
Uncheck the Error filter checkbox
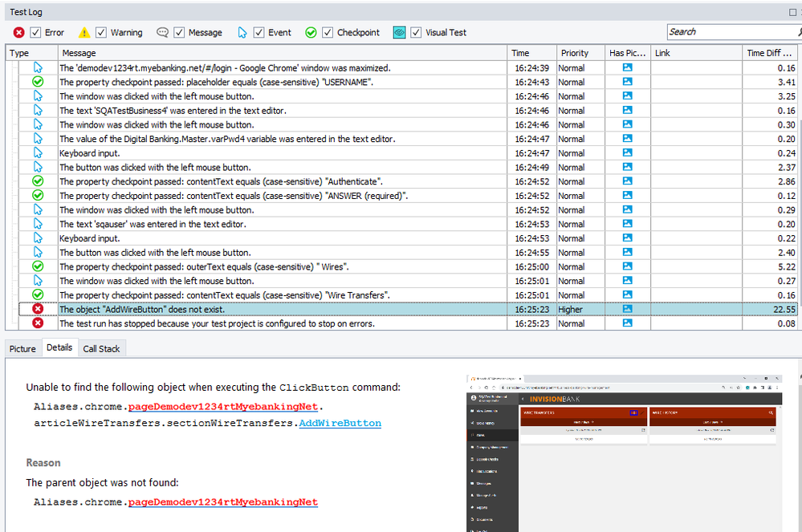pos(35,33)
